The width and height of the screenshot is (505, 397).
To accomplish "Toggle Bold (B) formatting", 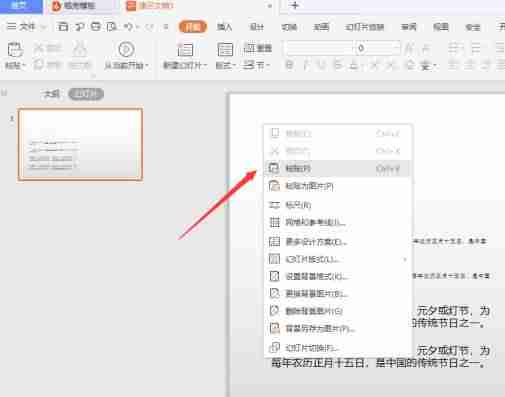I will pyautogui.click(x=290, y=65).
